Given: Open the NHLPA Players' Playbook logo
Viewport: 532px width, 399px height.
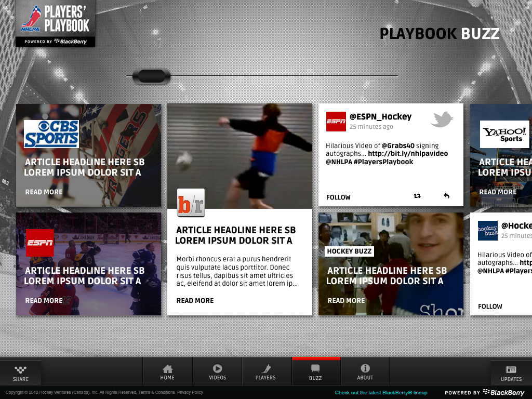Looking at the screenshot, I should (55, 23).
